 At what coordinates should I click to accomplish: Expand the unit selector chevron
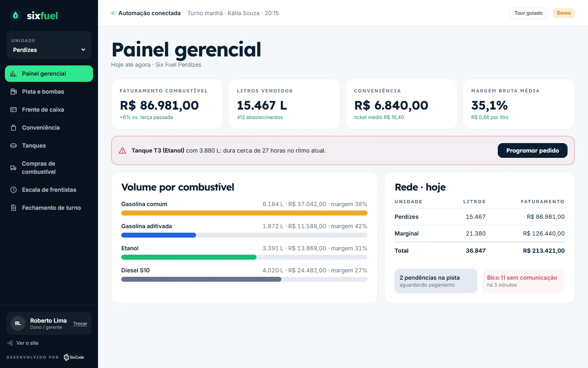pyautogui.click(x=83, y=50)
